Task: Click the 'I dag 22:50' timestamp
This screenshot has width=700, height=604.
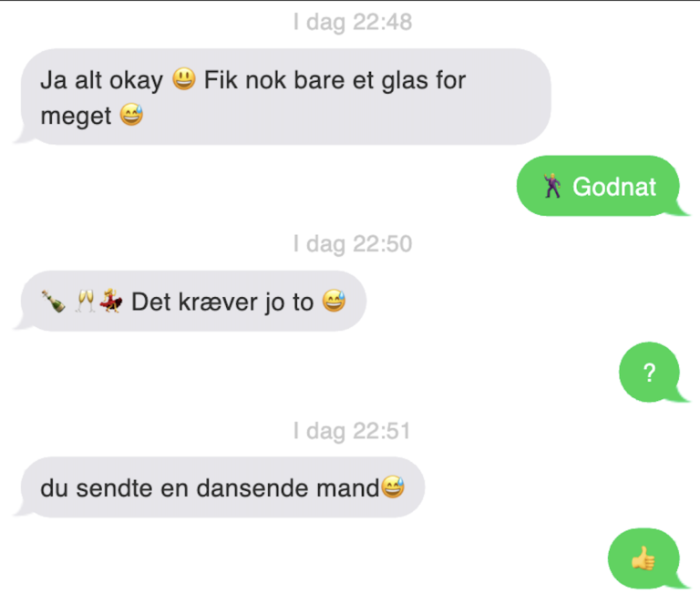Action: (x=352, y=244)
